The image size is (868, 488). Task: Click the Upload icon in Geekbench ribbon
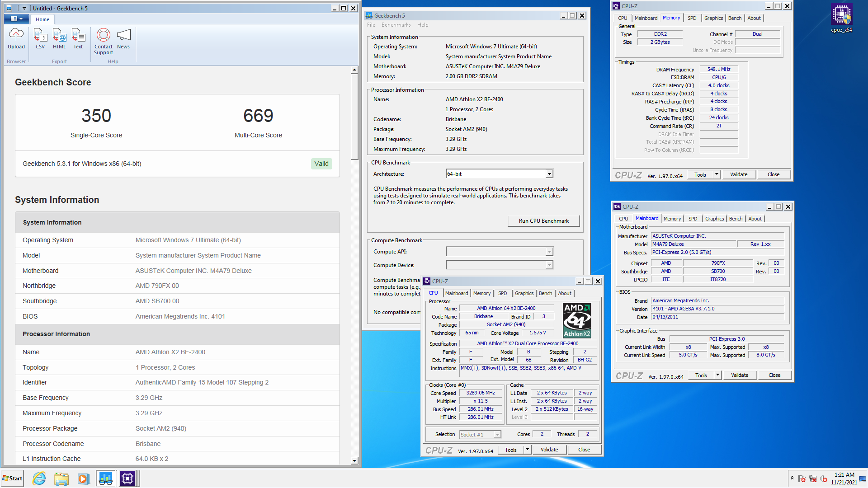coord(16,39)
